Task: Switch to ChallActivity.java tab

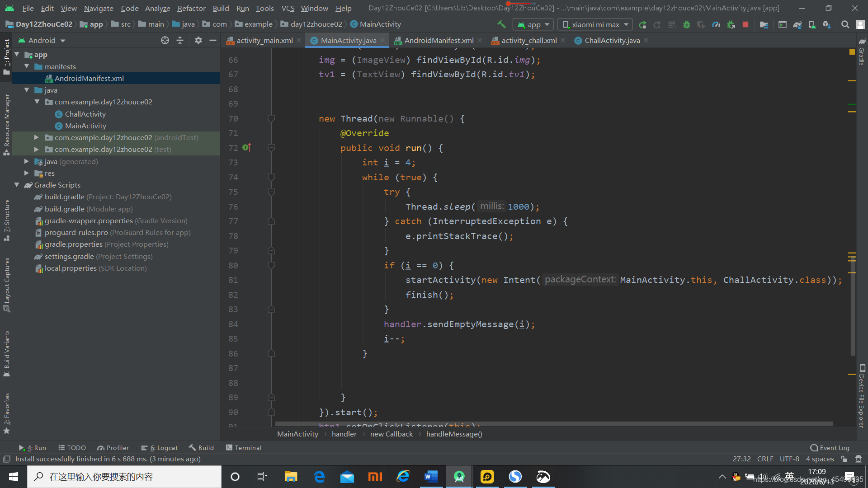Action: coord(612,40)
